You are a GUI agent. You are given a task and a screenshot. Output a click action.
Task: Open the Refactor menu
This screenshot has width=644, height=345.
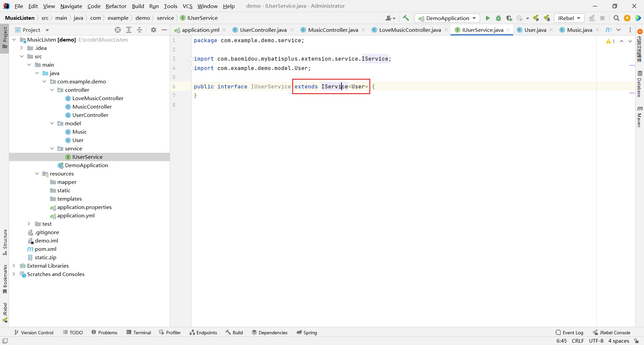click(116, 6)
